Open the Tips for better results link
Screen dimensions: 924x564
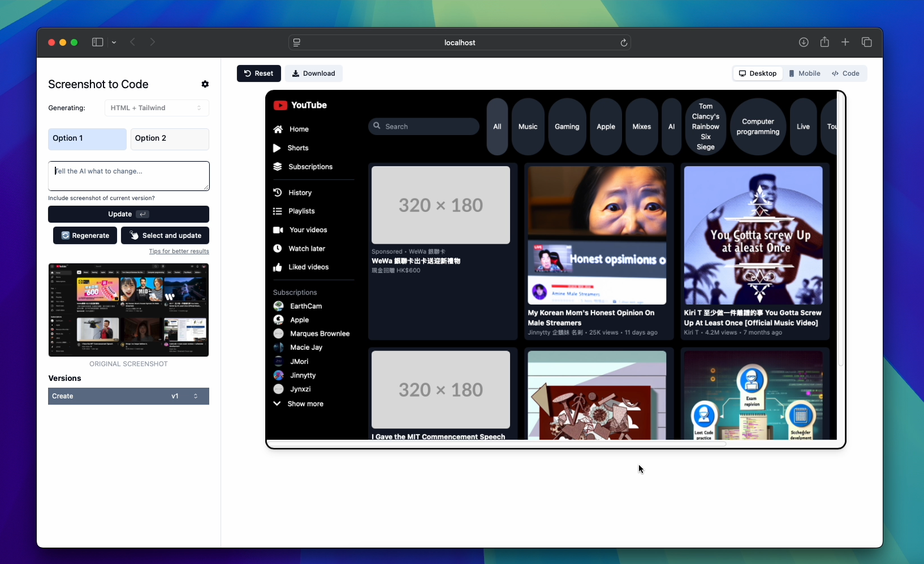coord(179,251)
